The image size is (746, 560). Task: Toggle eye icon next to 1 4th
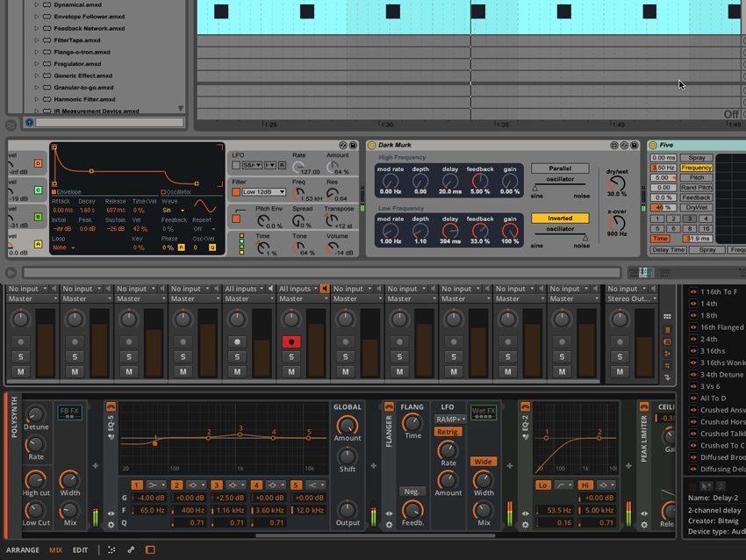tap(693, 304)
